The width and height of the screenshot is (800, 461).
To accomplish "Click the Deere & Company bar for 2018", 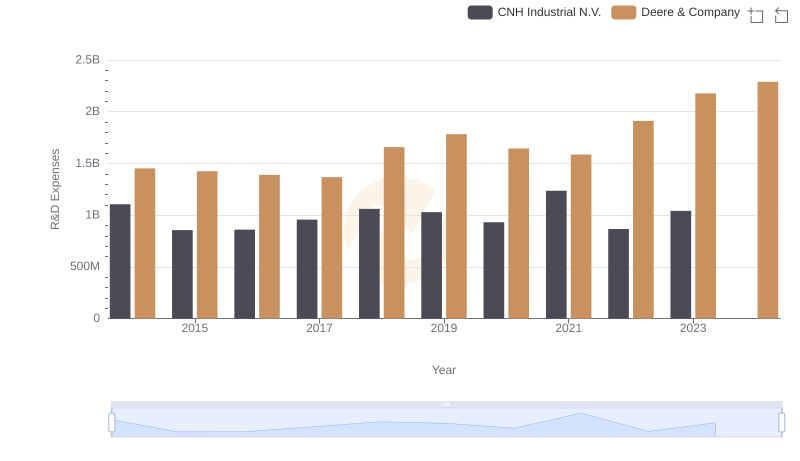I will [394, 233].
